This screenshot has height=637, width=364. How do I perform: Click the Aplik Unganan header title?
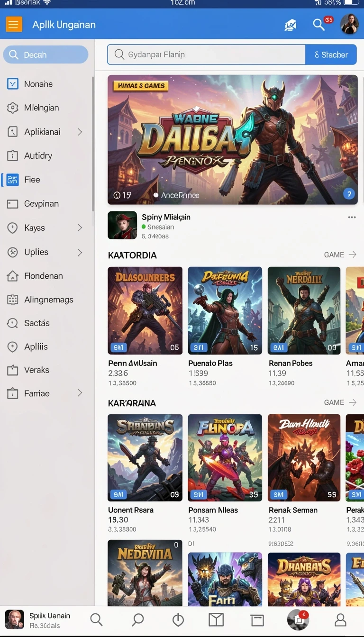(x=64, y=25)
